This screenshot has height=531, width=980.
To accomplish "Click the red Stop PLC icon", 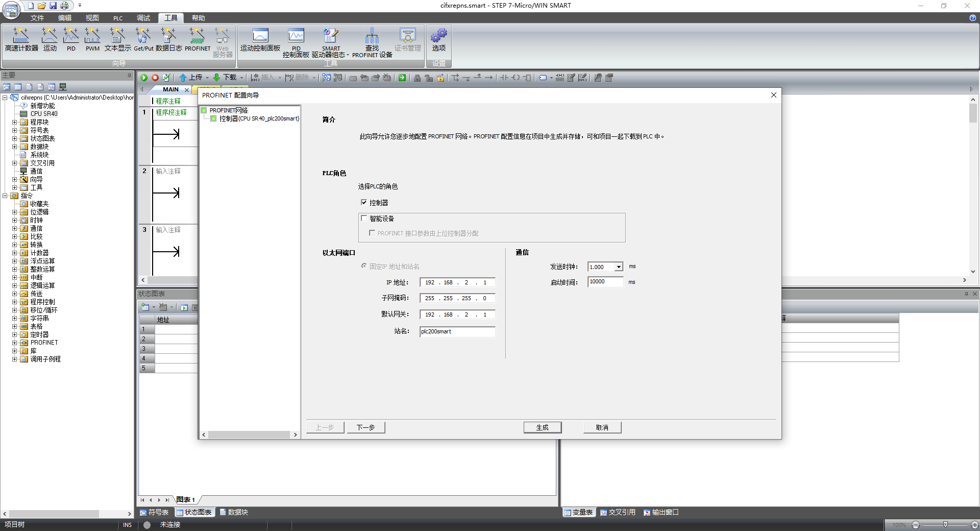I will [x=155, y=78].
